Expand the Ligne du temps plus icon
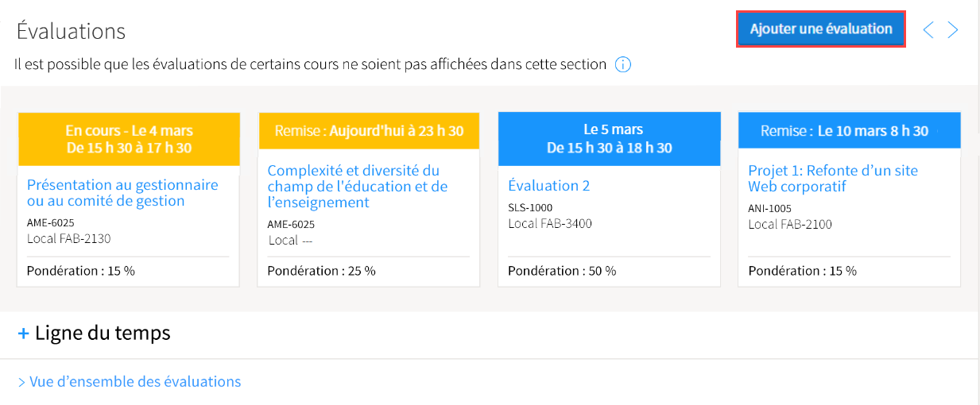 point(23,334)
